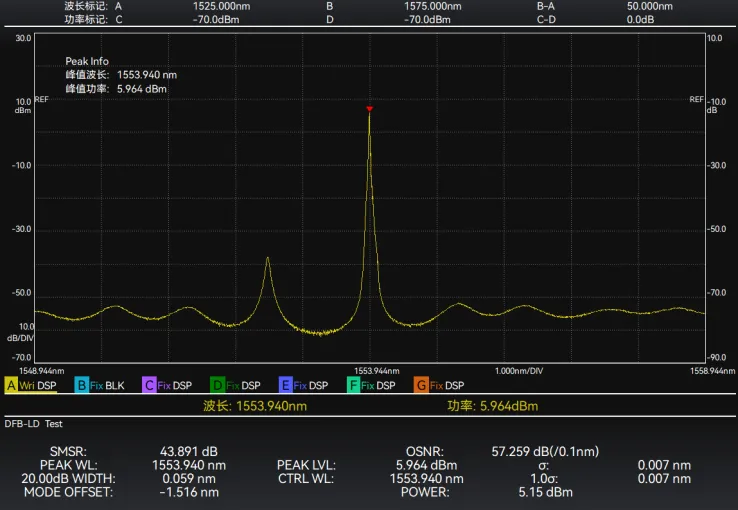Click the 1.0σ value 0.007 nm
Screen dimensions: 738x510
(x=664, y=478)
